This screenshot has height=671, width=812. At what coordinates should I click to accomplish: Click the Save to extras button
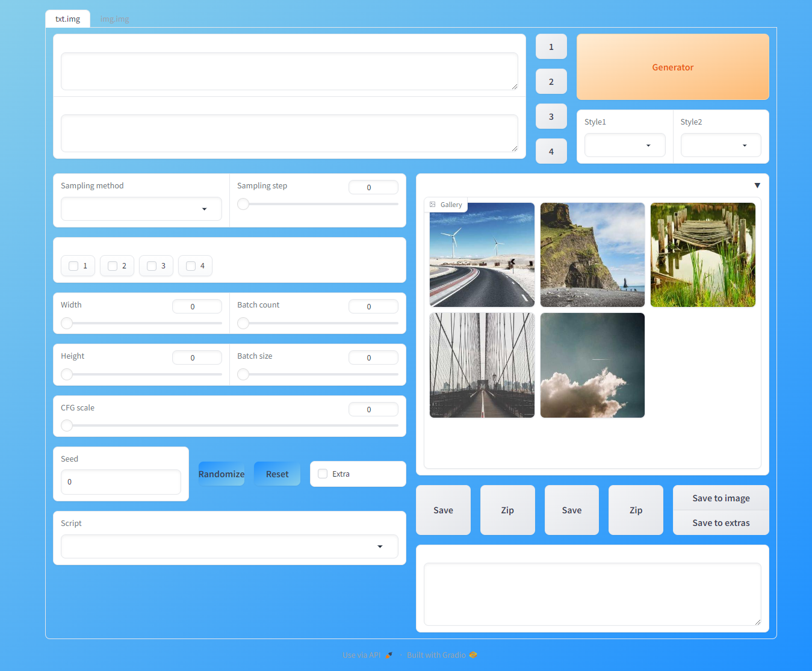coord(721,523)
